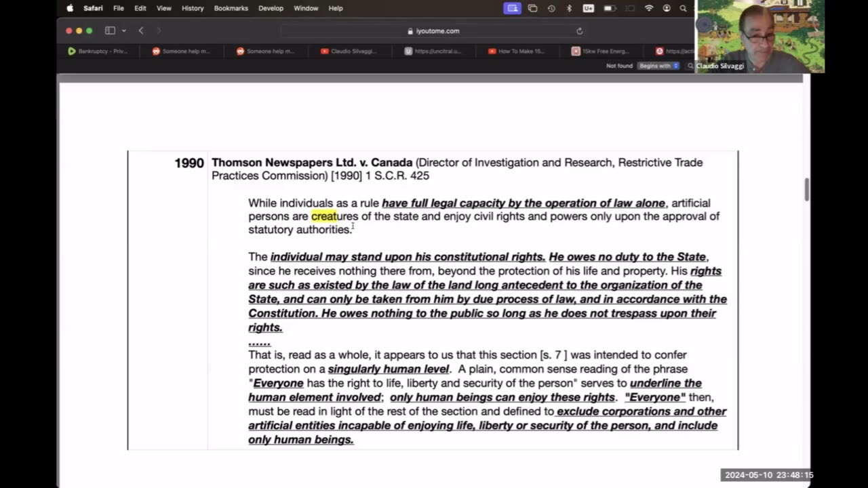Open the Bookmarks menu

231,8
